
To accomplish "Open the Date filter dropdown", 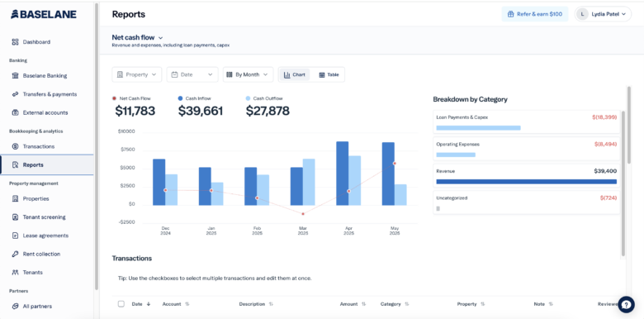I will pos(192,74).
